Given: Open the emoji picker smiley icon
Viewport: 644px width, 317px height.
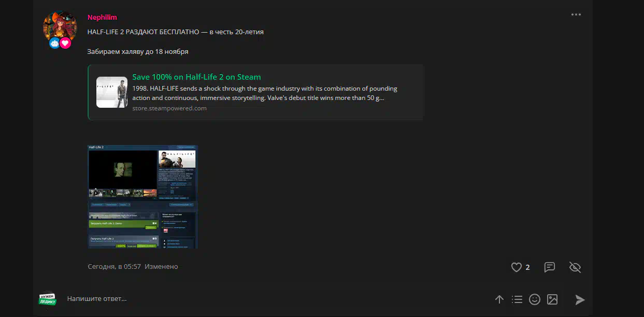Looking at the screenshot, I should [x=535, y=299].
